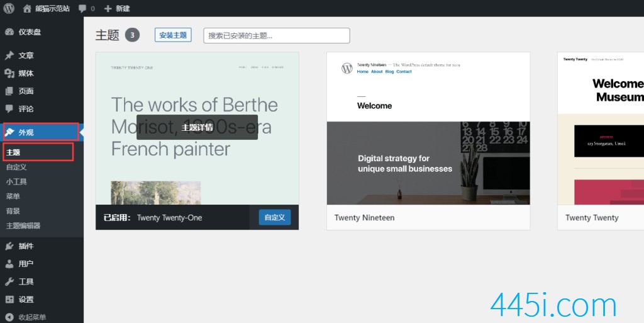The width and height of the screenshot is (644, 323).
Task: Open the Twenty Nineteen theme screenshot
Action: [x=428, y=128]
